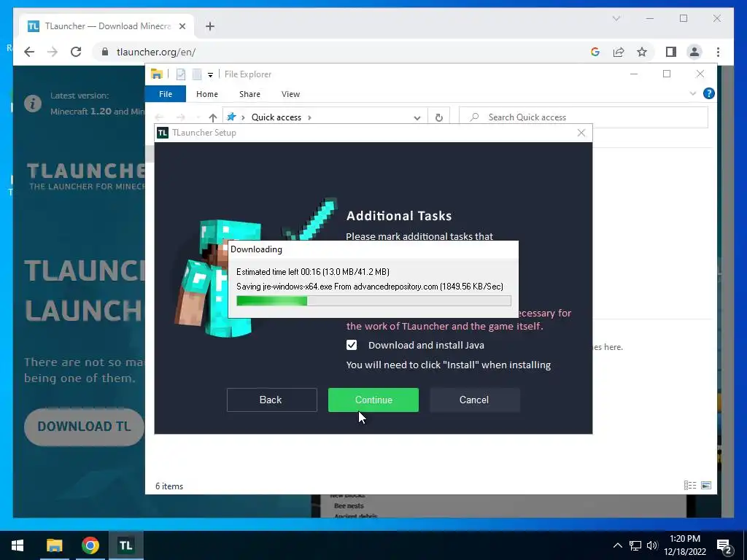Viewport: 747px width, 560px height.
Task: Open Chrome tab search dropdown
Action: 616,18
